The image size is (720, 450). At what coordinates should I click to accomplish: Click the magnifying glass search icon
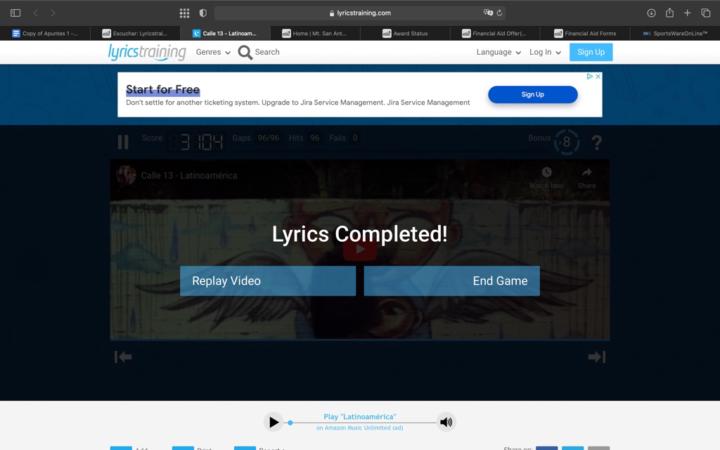[245, 52]
